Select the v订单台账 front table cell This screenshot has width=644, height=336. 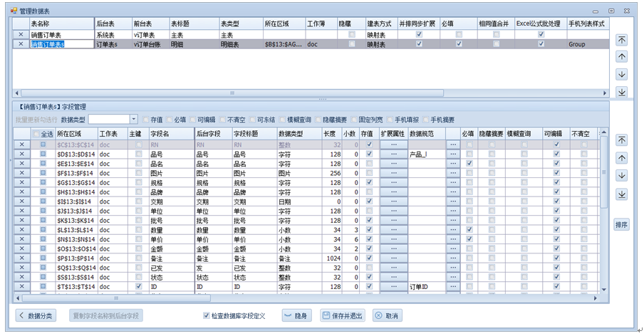click(x=151, y=44)
